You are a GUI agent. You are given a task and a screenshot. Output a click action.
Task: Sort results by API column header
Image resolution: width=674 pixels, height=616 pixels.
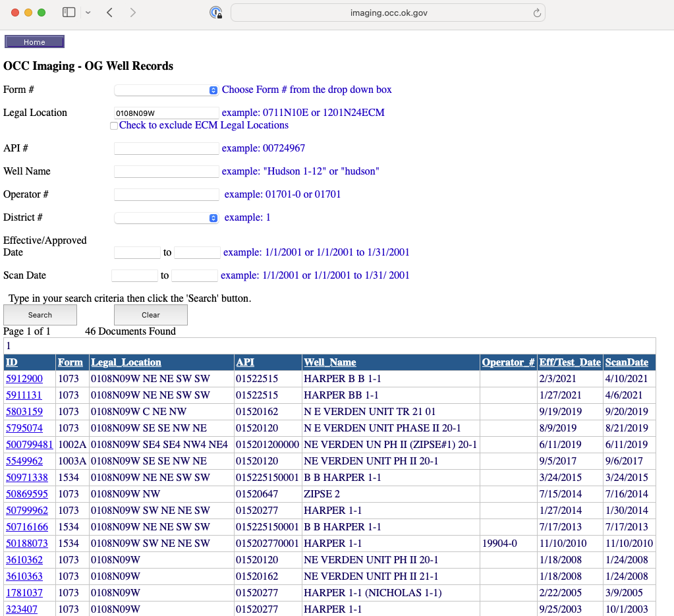click(x=245, y=362)
